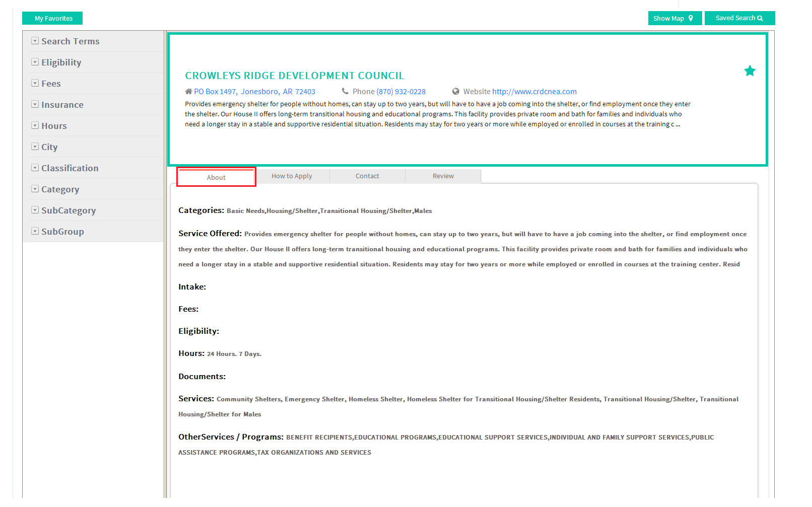The height and width of the screenshot is (507, 812).
Task: Open the PO Box 1497 Jonesboro address link
Action: tap(254, 92)
